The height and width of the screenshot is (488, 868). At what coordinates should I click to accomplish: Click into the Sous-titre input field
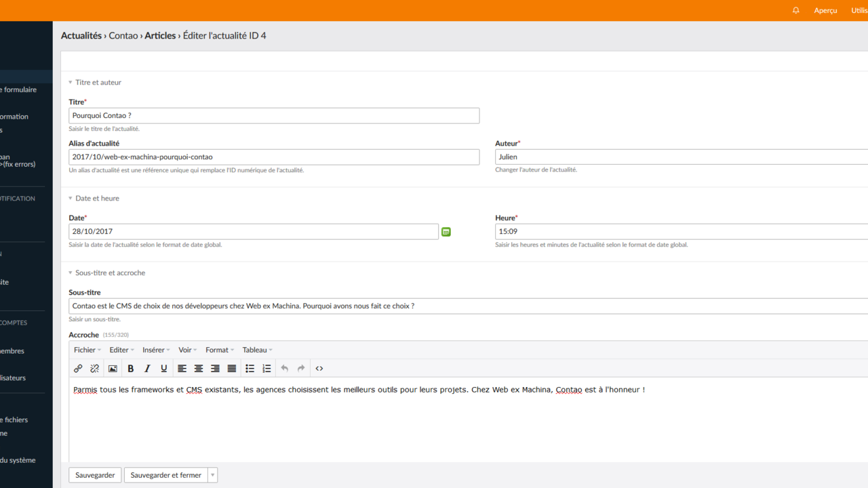tap(469, 306)
